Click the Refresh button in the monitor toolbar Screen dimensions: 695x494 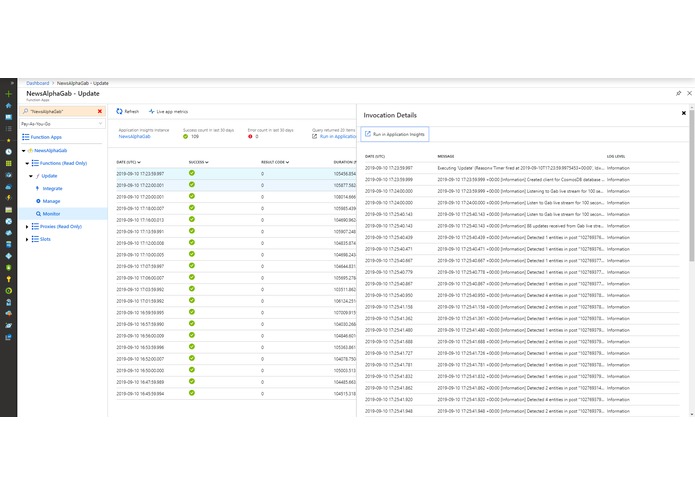pyautogui.click(x=128, y=111)
